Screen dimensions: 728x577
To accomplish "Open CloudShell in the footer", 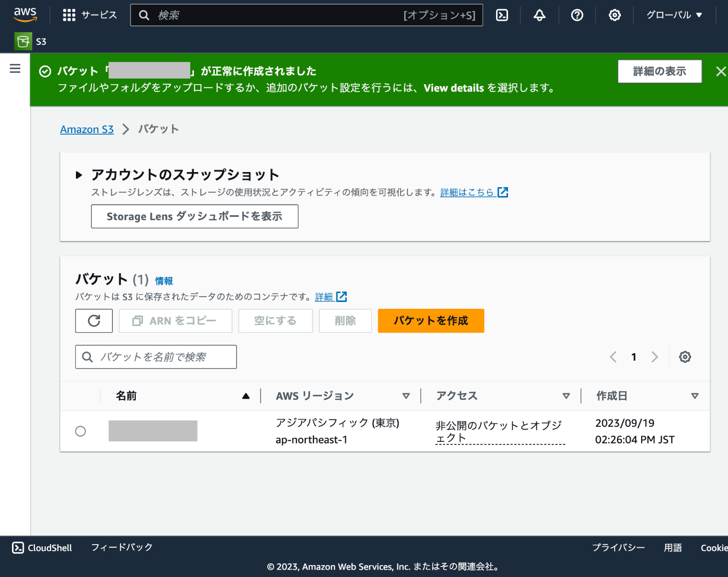I will click(42, 548).
